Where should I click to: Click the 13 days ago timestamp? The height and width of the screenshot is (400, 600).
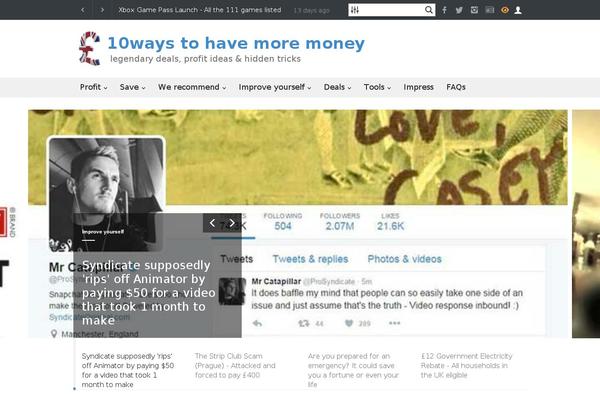[311, 10]
